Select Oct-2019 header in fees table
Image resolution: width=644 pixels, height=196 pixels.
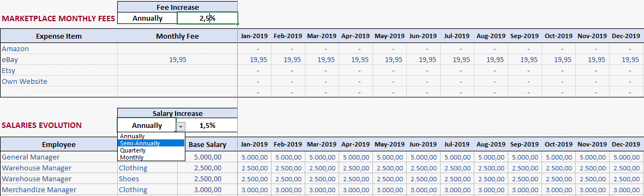[558, 36]
